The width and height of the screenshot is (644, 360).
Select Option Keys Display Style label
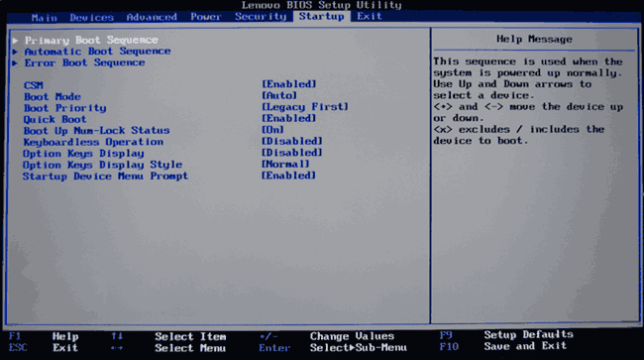coord(103,166)
